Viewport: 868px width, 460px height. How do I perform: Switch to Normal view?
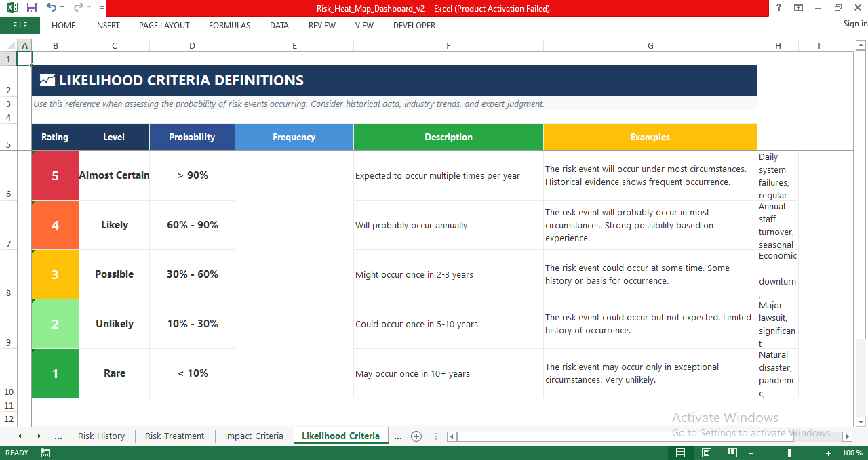point(680,453)
